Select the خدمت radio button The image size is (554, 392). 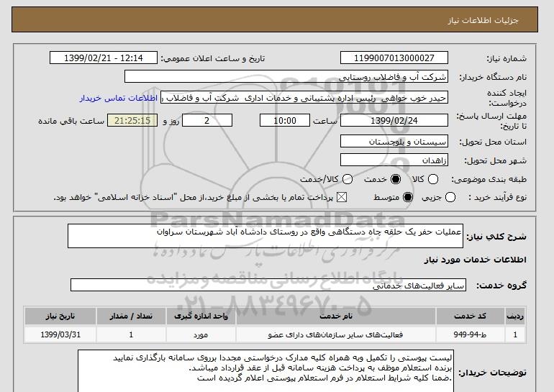[396, 179]
